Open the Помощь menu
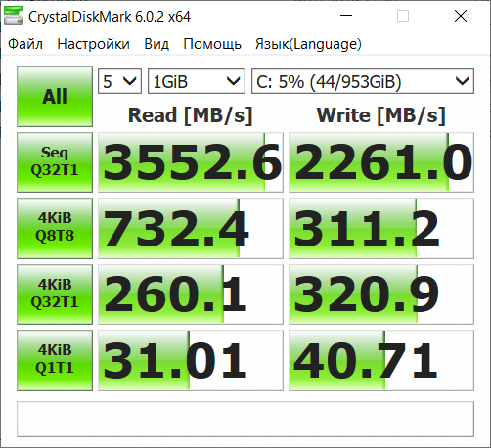This screenshot has width=491, height=448. pyautogui.click(x=212, y=44)
